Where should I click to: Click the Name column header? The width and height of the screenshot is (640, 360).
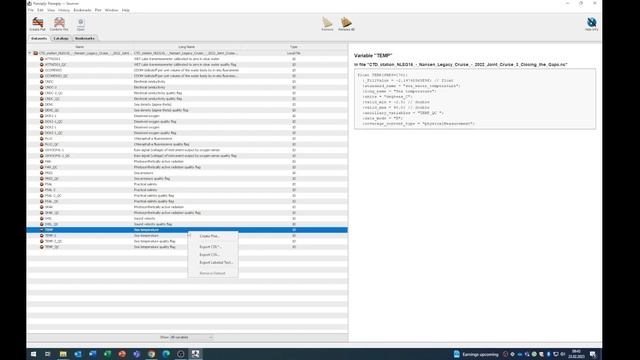(80, 47)
